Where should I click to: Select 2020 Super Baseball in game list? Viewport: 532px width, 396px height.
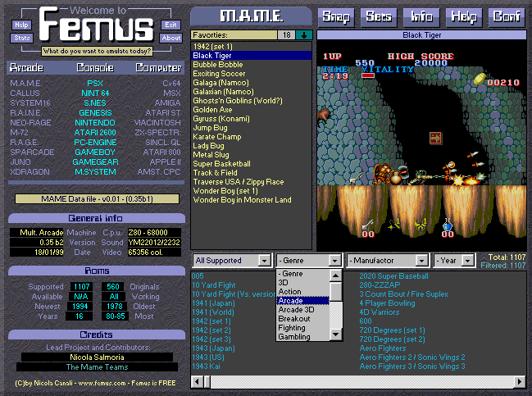tap(393, 276)
